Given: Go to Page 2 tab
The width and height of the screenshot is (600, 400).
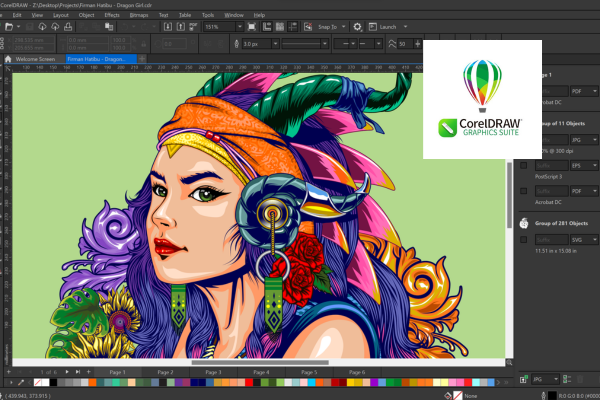Looking at the screenshot, I should click(165, 372).
